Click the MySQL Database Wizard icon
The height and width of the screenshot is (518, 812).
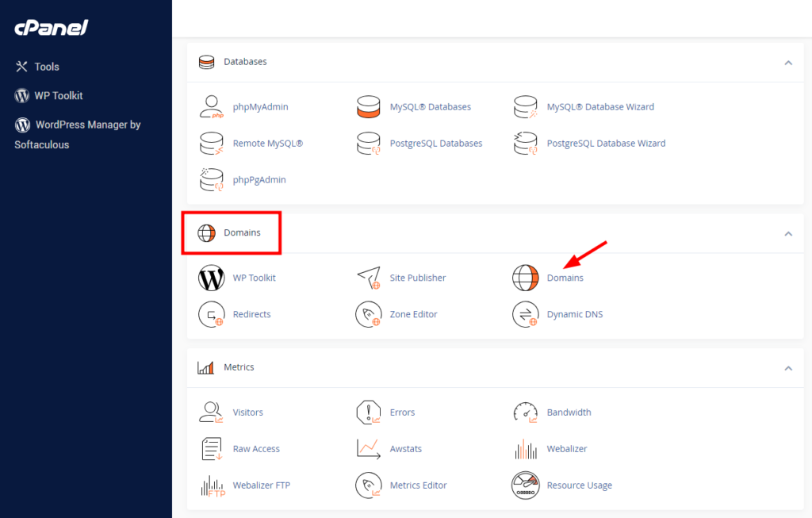526,107
